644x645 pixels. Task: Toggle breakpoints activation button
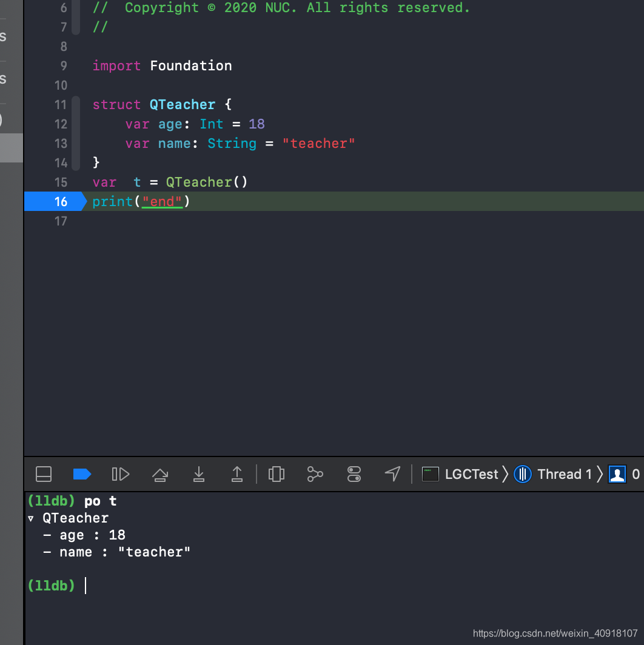pyautogui.click(x=82, y=474)
